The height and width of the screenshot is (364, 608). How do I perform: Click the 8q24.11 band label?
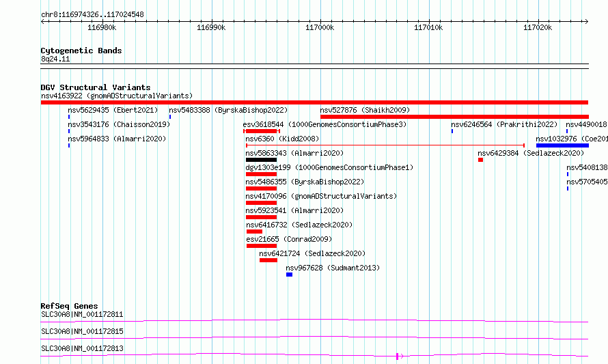click(55, 59)
